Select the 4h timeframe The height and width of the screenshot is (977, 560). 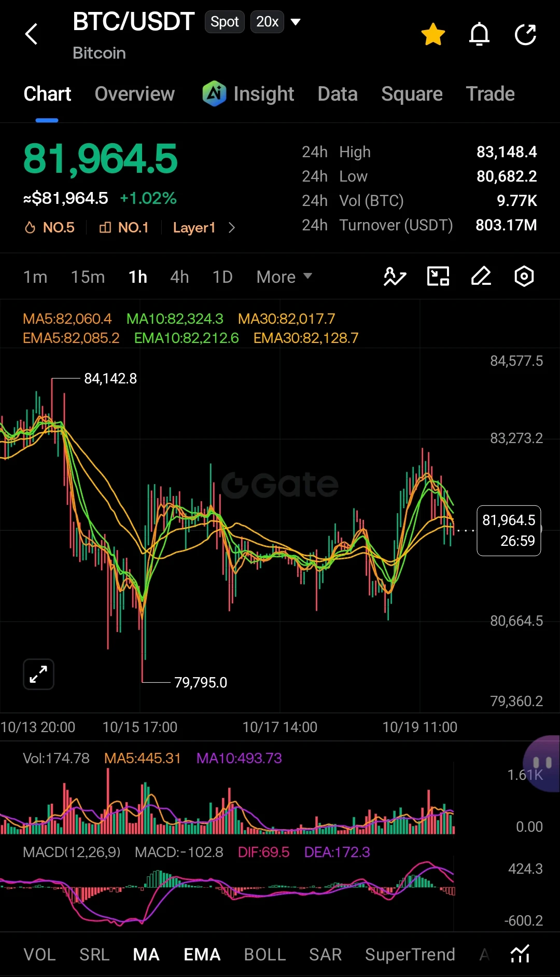[x=179, y=277]
